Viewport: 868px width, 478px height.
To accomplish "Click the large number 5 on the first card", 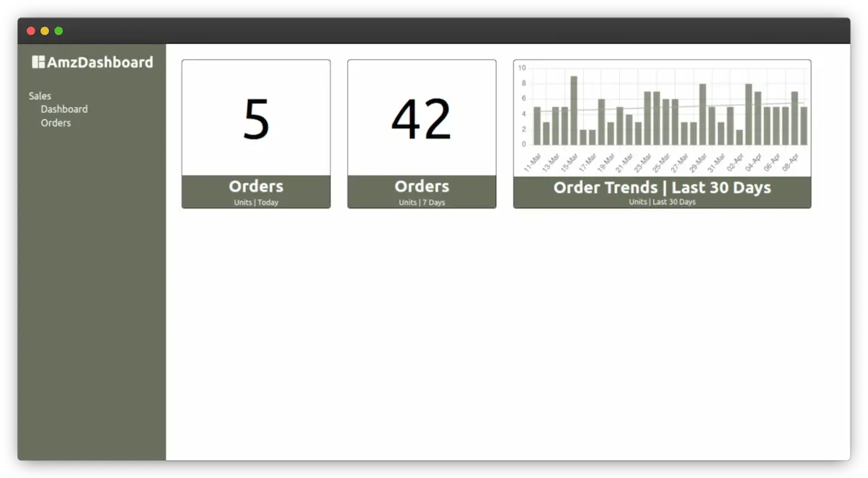I will tap(255, 118).
